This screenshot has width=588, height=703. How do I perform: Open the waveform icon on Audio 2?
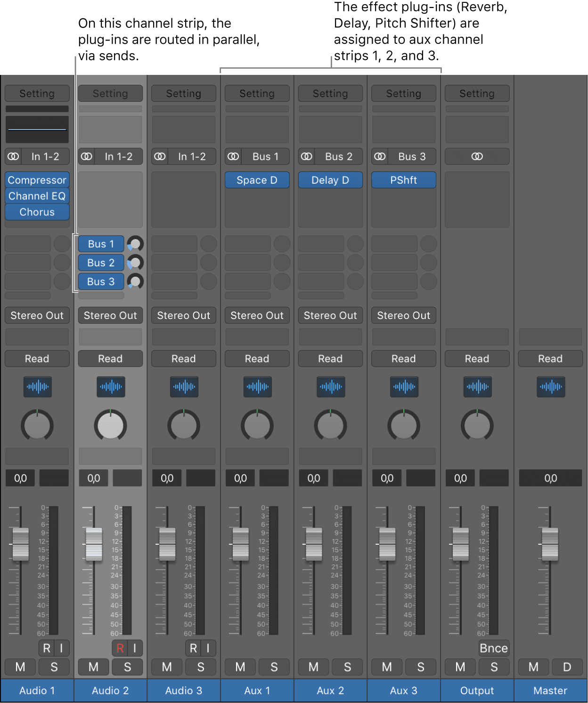click(x=111, y=387)
